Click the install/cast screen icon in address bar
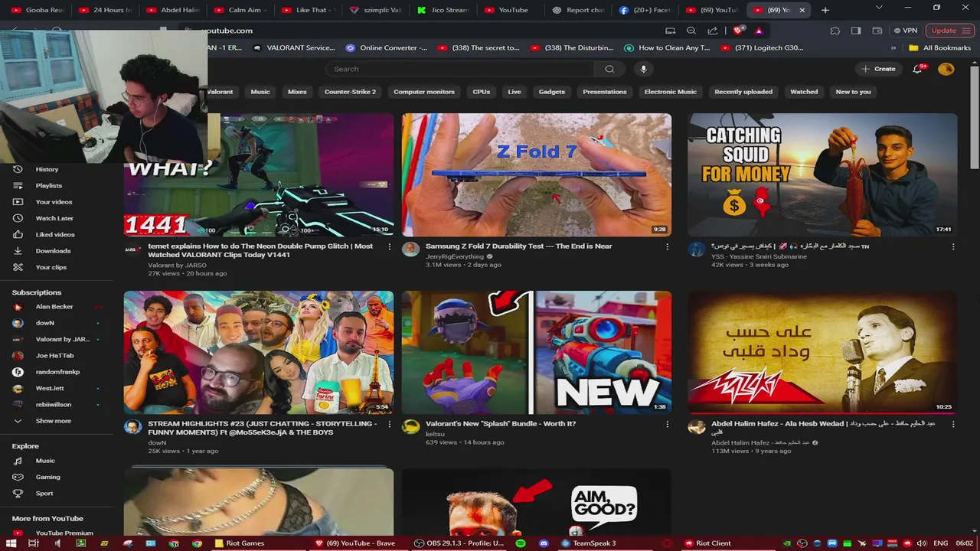980x551 pixels. [670, 31]
